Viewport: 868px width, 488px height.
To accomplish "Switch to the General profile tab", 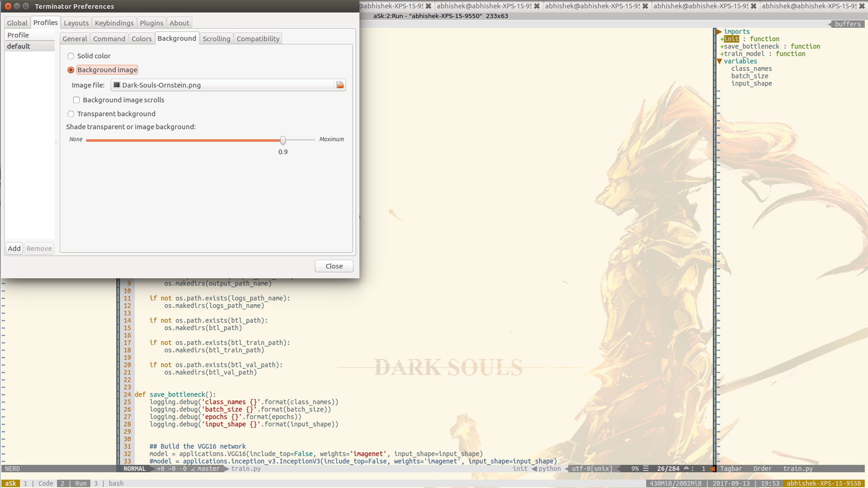I will [x=75, y=38].
